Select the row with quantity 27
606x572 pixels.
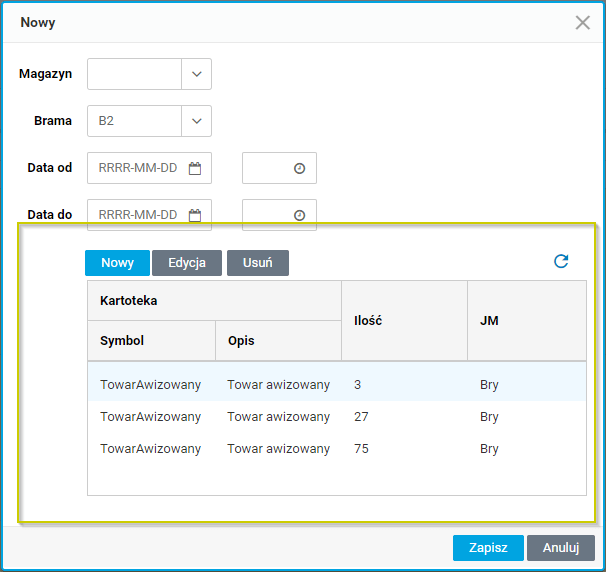coord(337,417)
